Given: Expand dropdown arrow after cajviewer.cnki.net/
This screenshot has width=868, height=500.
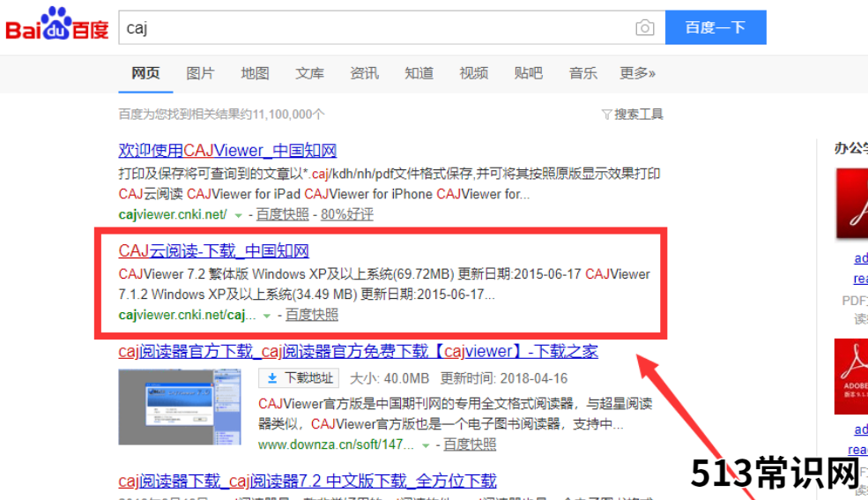Looking at the screenshot, I should [x=238, y=215].
